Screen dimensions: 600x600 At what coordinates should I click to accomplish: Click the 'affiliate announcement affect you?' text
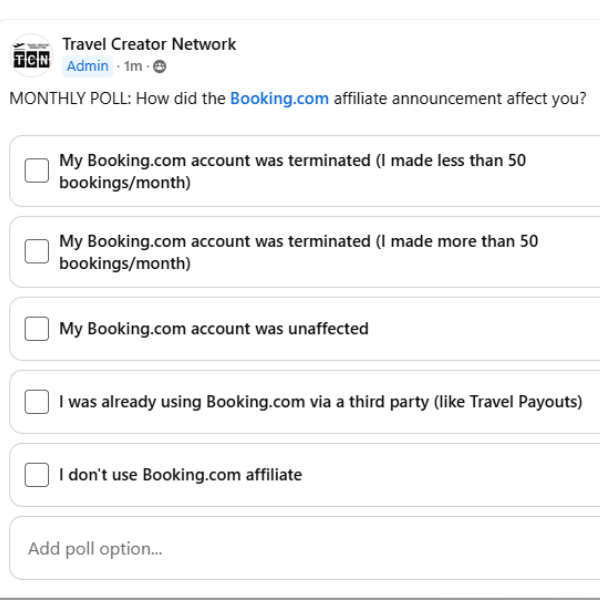pyautogui.click(x=460, y=99)
